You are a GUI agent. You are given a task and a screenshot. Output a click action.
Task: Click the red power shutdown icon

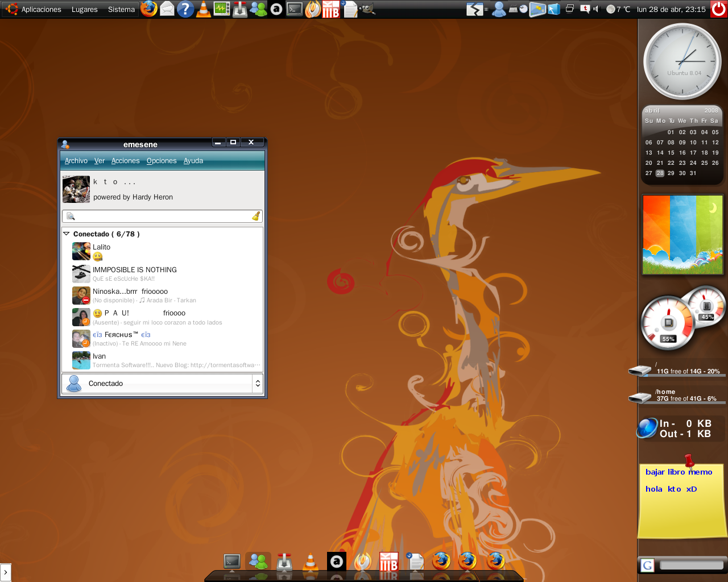click(x=719, y=9)
